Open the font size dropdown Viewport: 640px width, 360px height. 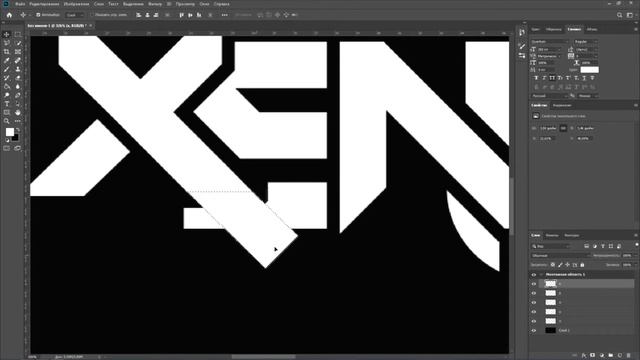(549, 49)
